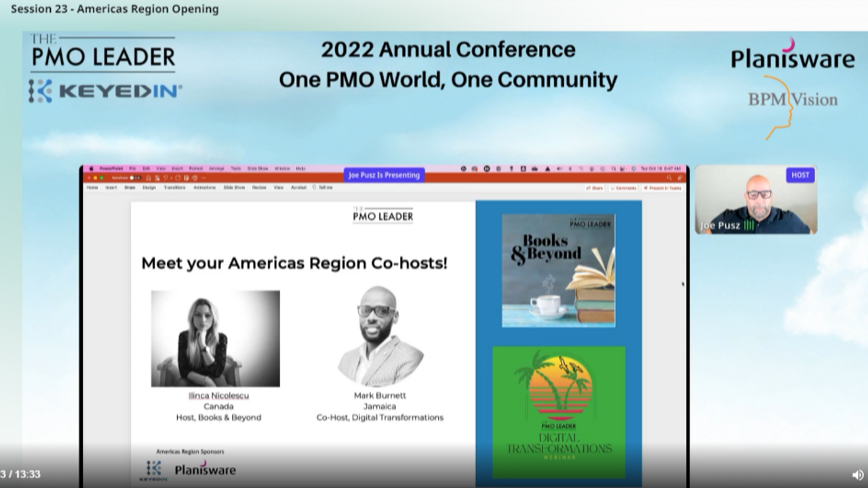Click the Joe Pusz Is Presenting banner
Viewport: 868px width, 488px height.
(x=384, y=175)
